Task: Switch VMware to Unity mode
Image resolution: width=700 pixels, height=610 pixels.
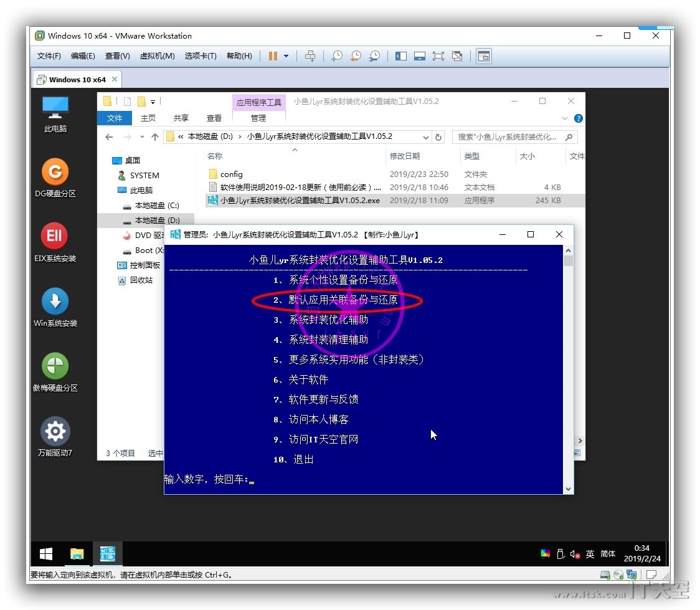Action: (457, 56)
